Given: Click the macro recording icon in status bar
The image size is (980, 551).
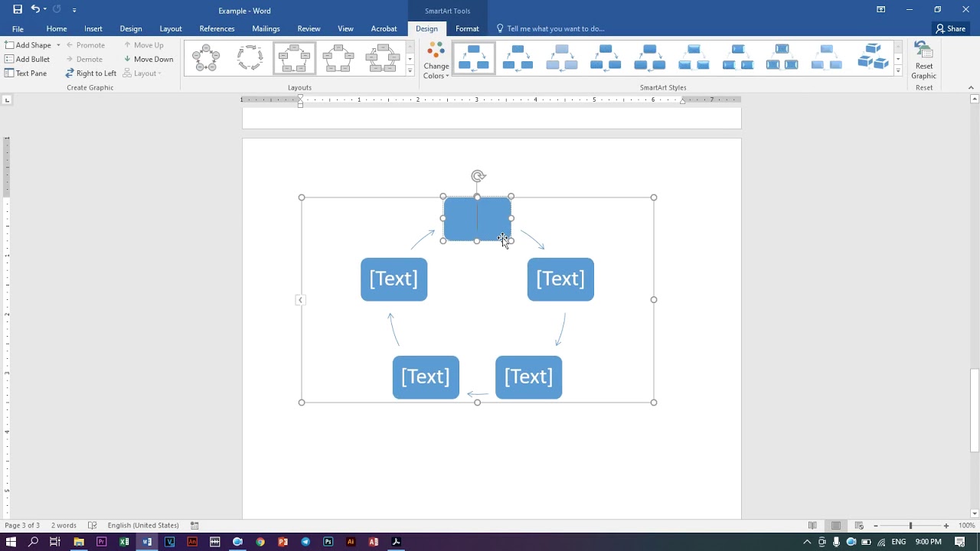Looking at the screenshot, I should pyautogui.click(x=194, y=526).
